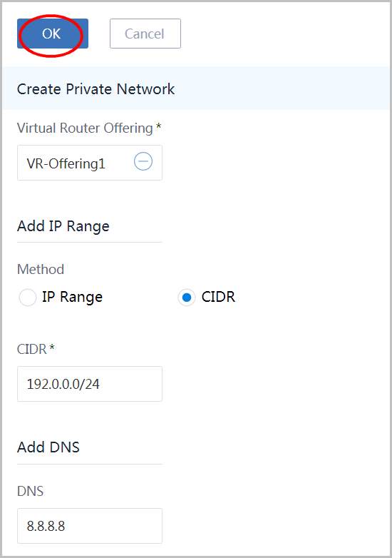The width and height of the screenshot is (392, 558).
Task: Click the CIDR label above the input
Action: 31,349
